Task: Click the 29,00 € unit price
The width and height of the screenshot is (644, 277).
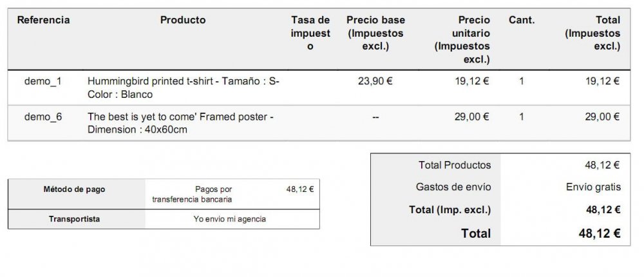Action: click(471, 117)
